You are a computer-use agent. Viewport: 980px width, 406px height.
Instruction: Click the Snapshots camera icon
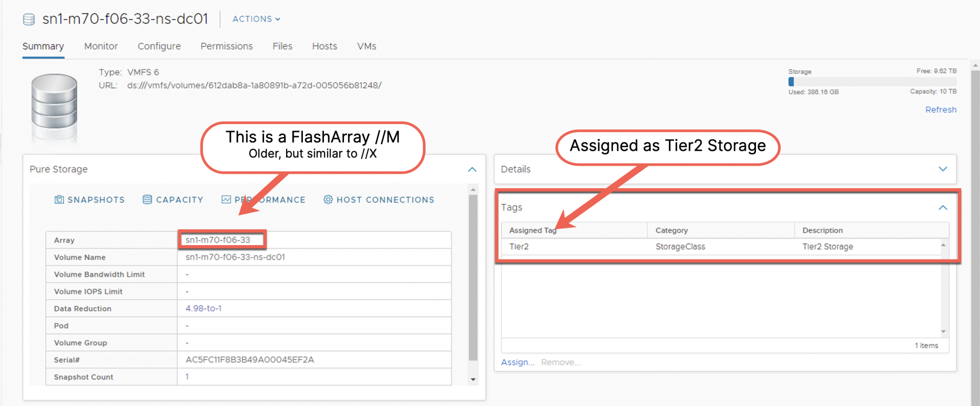(59, 200)
